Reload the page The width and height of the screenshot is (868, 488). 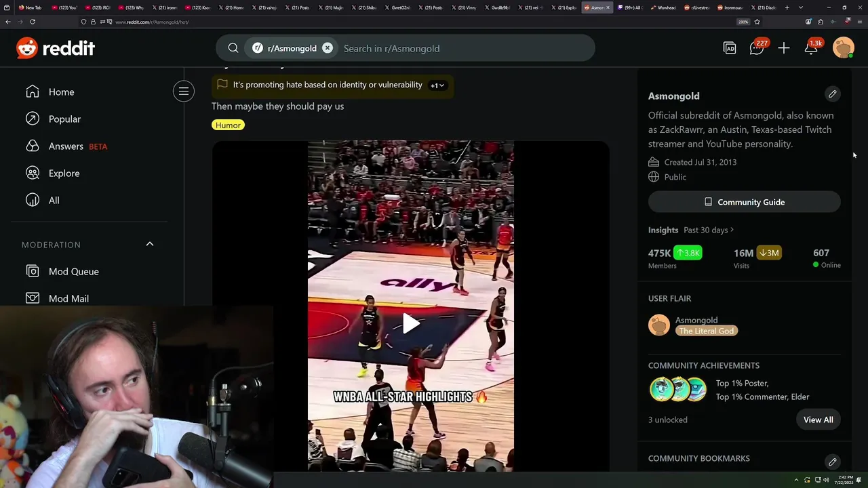coord(32,22)
